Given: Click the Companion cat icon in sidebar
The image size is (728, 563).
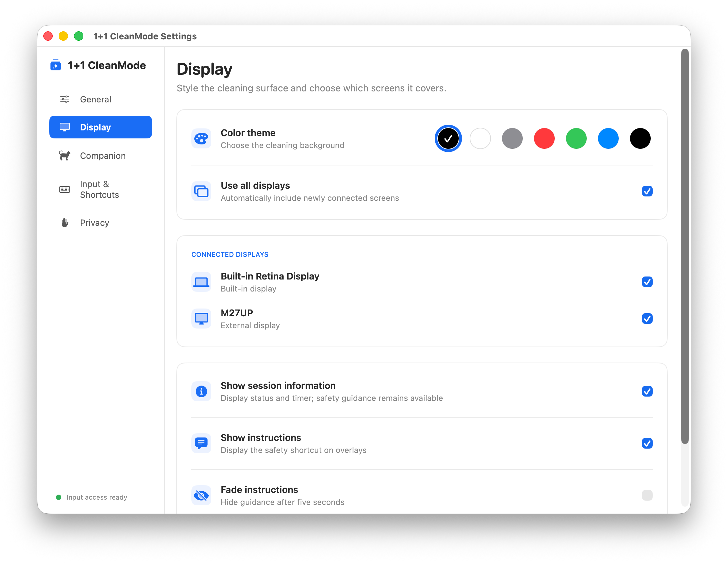Looking at the screenshot, I should click(x=65, y=155).
